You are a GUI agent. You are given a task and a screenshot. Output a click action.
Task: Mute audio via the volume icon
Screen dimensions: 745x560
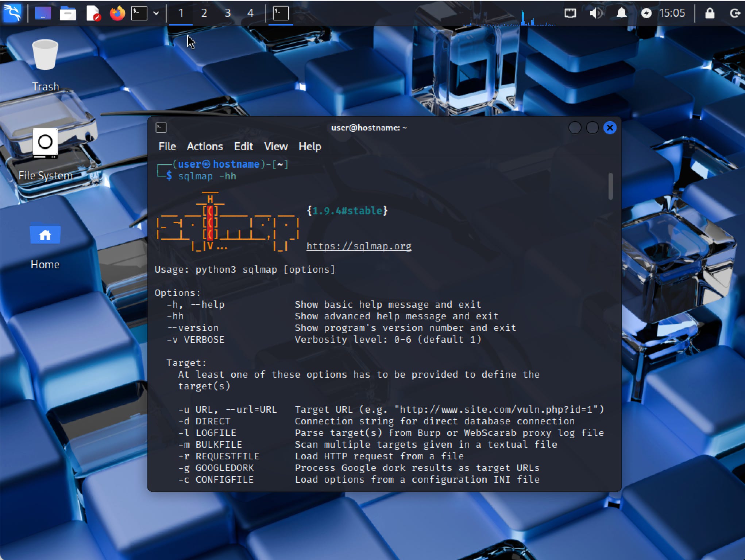click(596, 13)
